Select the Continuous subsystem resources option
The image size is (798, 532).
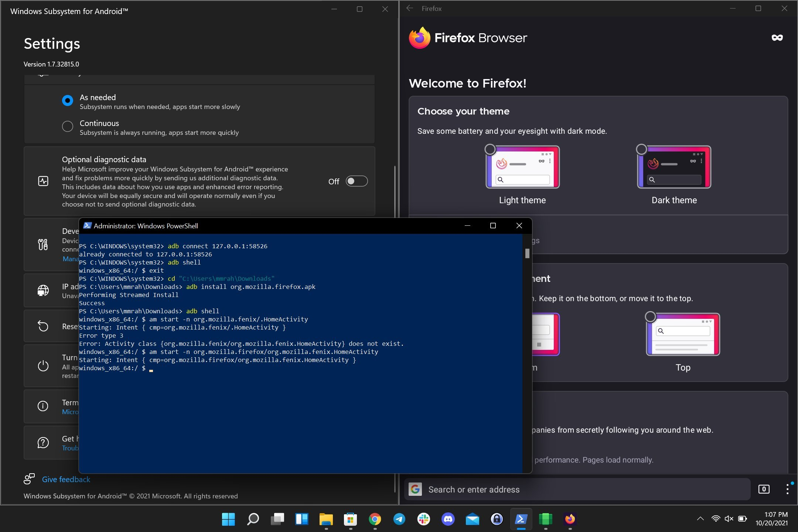[68, 126]
